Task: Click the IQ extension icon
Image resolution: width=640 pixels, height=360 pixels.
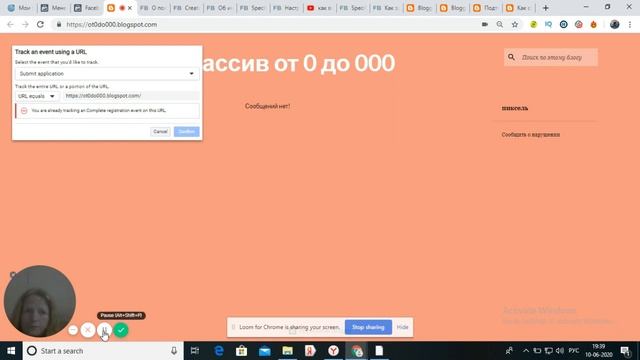Action: pos(548,24)
